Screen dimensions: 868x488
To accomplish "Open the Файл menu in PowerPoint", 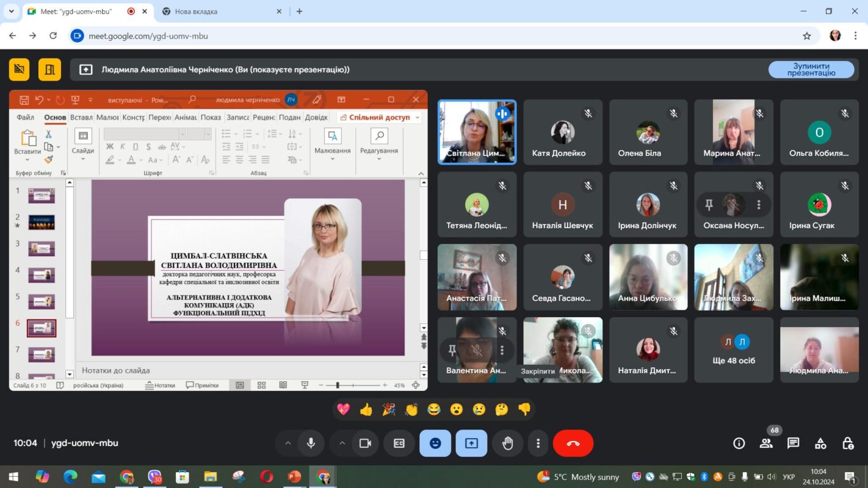I will pyautogui.click(x=25, y=118).
